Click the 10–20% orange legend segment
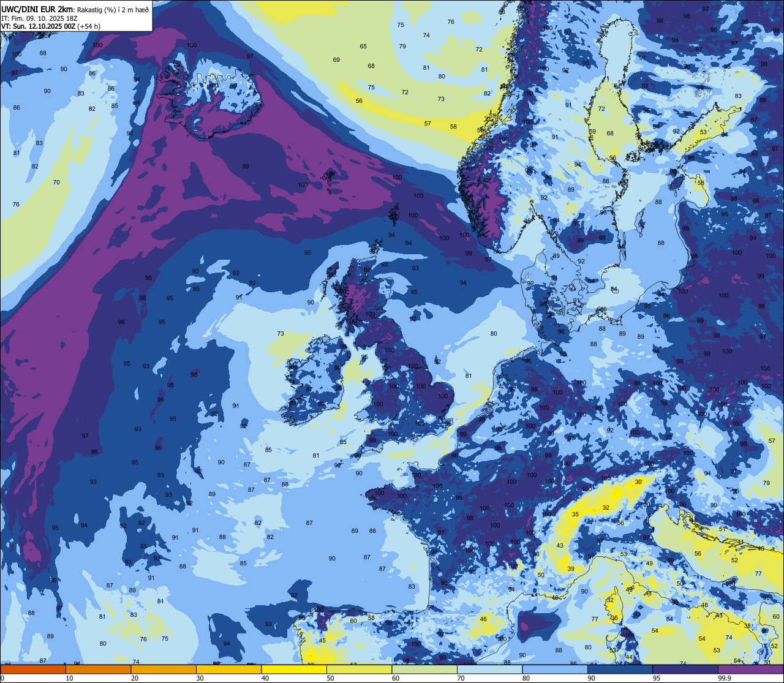 pyautogui.click(x=98, y=670)
